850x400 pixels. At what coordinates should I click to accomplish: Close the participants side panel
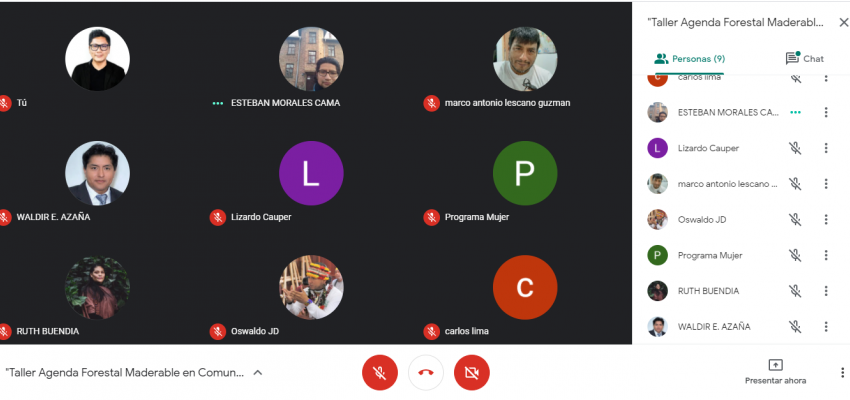click(843, 23)
